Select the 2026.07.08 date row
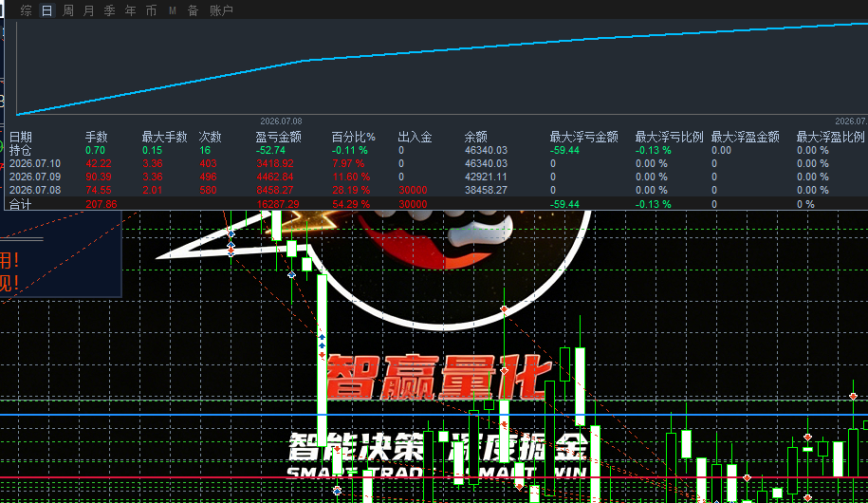The image size is (868, 503). pyautogui.click(x=35, y=190)
